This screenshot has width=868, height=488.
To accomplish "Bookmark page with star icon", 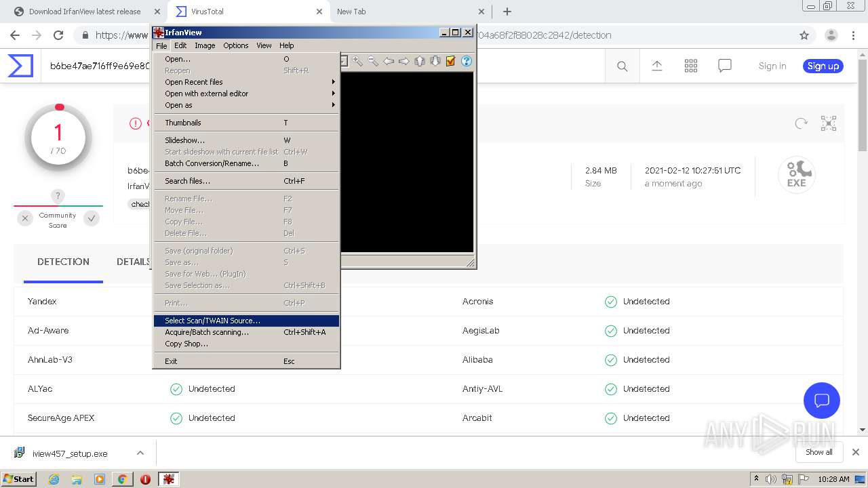I will click(x=804, y=35).
